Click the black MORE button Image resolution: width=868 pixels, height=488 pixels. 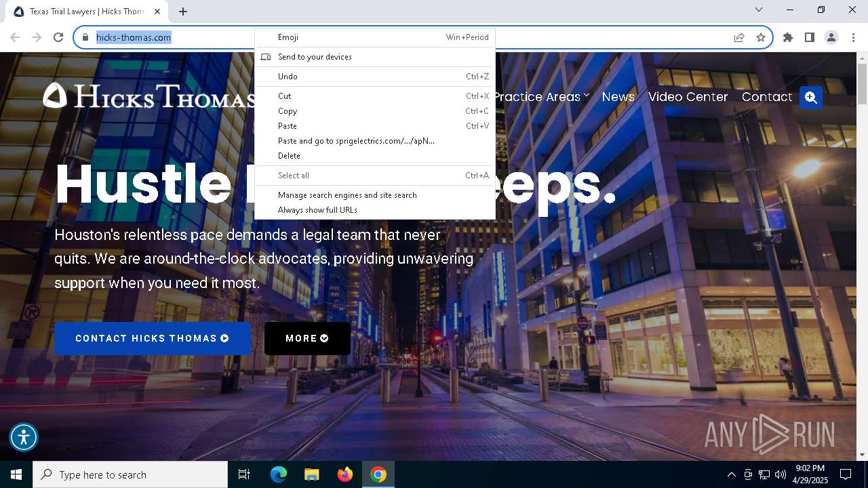click(307, 338)
